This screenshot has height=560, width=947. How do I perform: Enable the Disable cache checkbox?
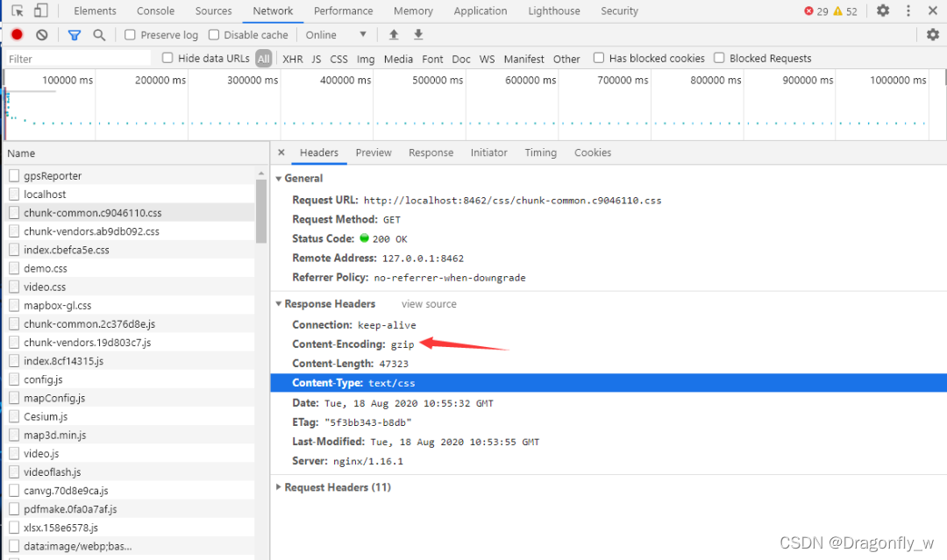point(214,35)
